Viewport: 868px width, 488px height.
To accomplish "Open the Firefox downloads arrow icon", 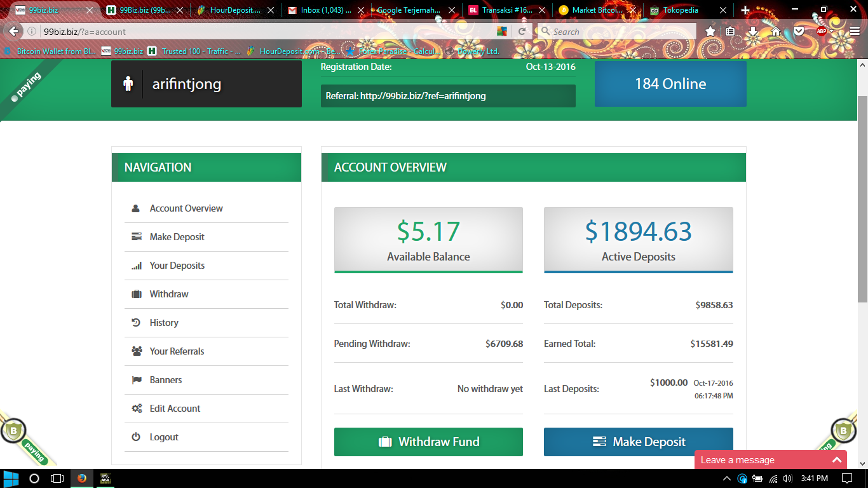I will 753,32.
